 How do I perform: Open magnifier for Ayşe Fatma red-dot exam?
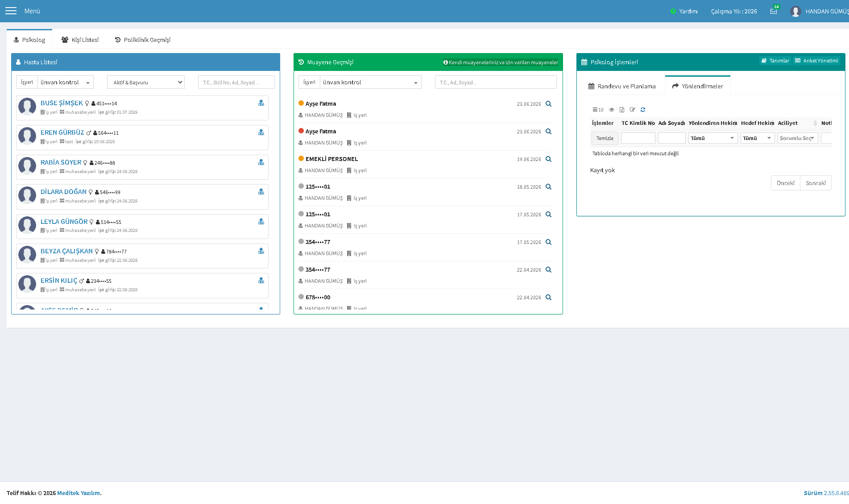549,132
